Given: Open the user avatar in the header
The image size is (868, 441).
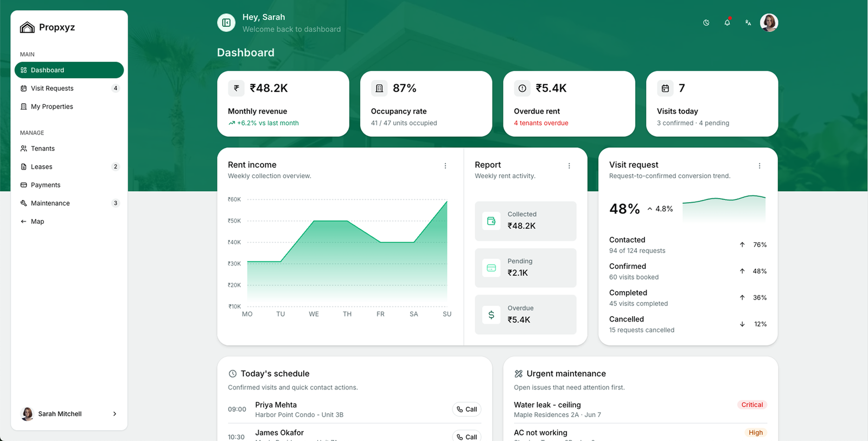Looking at the screenshot, I should (x=769, y=23).
